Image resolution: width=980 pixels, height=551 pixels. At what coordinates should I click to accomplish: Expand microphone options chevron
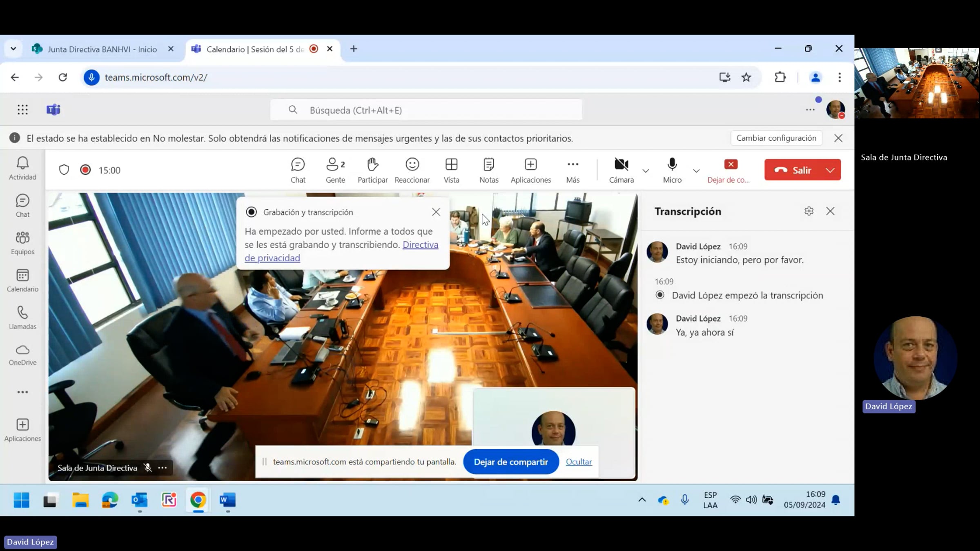tap(696, 171)
